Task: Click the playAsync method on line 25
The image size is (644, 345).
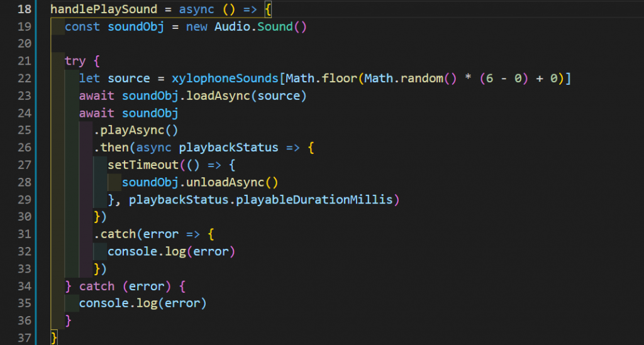Action: (x=132, y=131)
